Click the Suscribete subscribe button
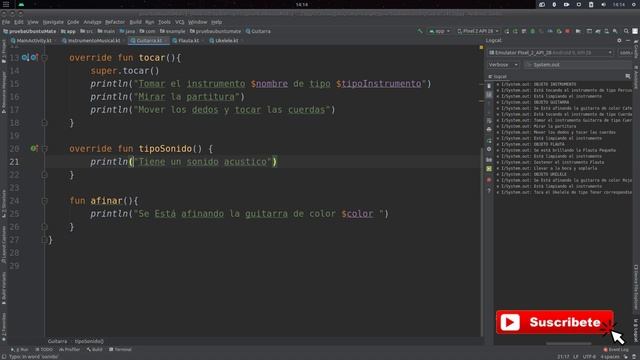Viewport: 640px width, 360px height. (554, 322)
